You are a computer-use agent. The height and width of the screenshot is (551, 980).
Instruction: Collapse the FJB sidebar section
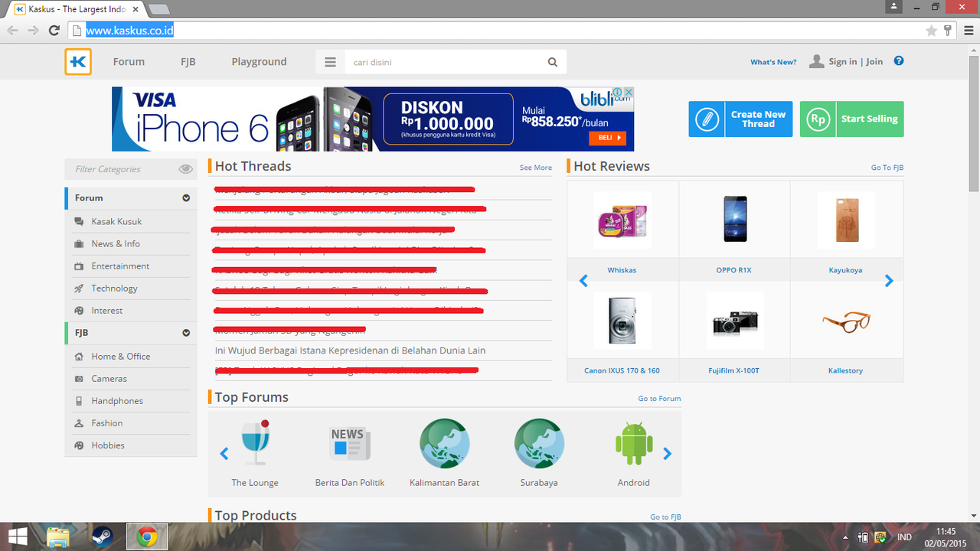click(x=186, y=333)
